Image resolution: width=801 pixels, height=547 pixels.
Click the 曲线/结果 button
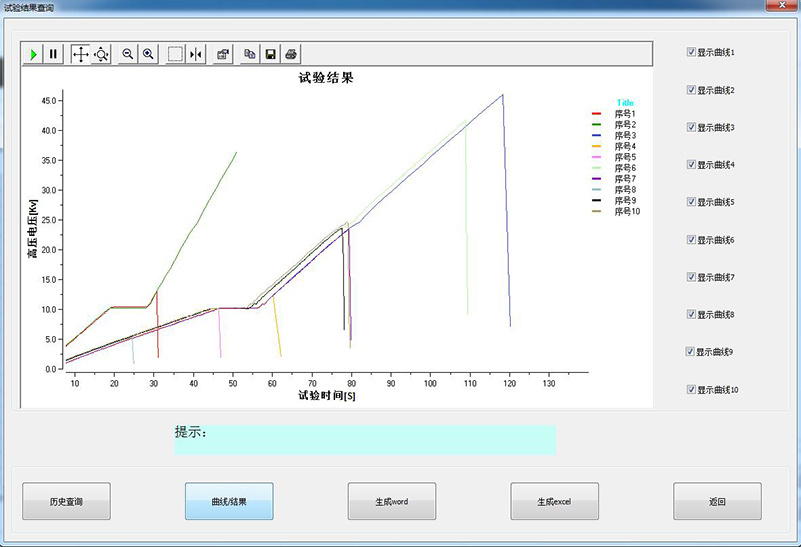[229, 502]
